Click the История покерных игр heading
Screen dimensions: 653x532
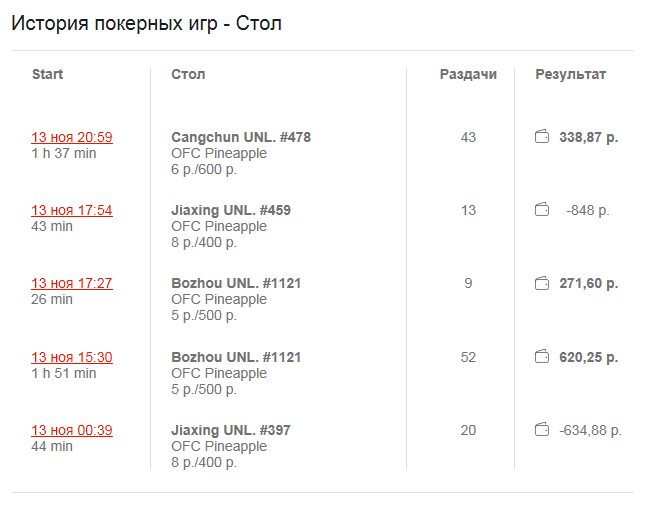(x=114, y=23)
